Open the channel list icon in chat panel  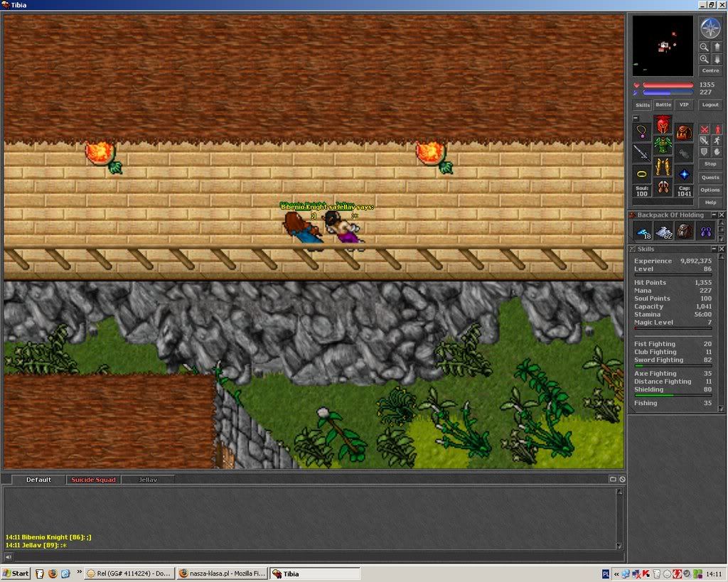613,480
